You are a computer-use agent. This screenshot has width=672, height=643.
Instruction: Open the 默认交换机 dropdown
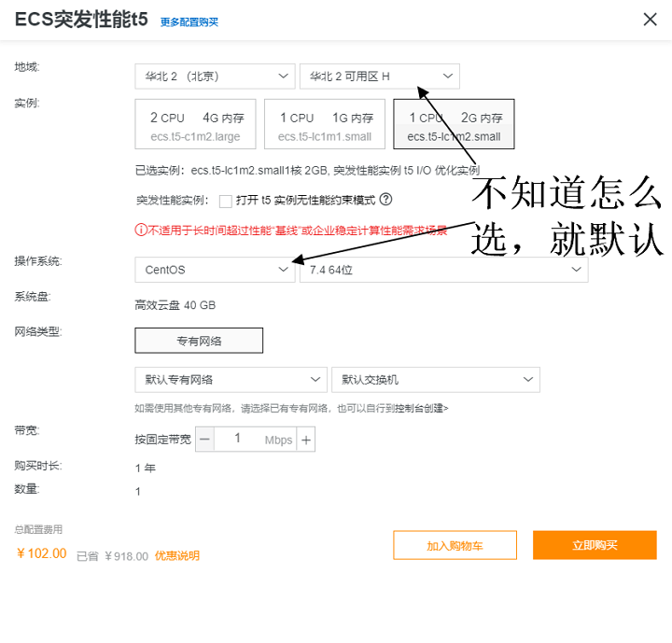(436, 380)
